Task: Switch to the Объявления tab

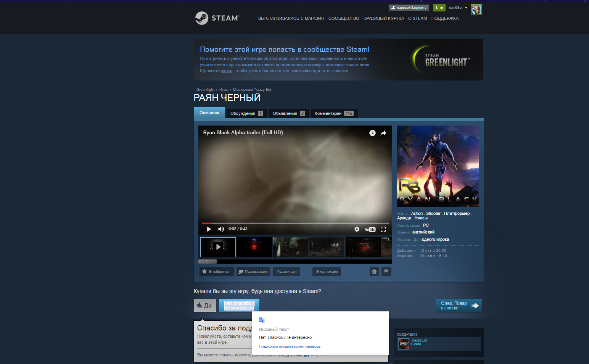Action: tap(289, 113)
